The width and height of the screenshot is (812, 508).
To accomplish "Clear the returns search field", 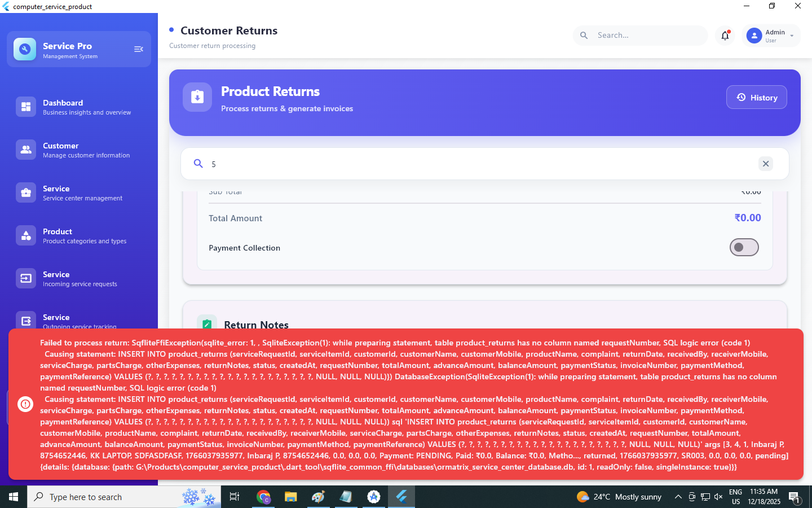I will pyautogui.click(x=765, y=164).
